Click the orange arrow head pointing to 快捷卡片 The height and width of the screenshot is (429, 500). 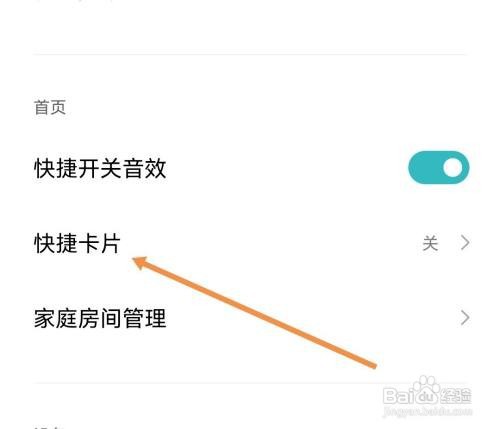click(x=140, y=262)
